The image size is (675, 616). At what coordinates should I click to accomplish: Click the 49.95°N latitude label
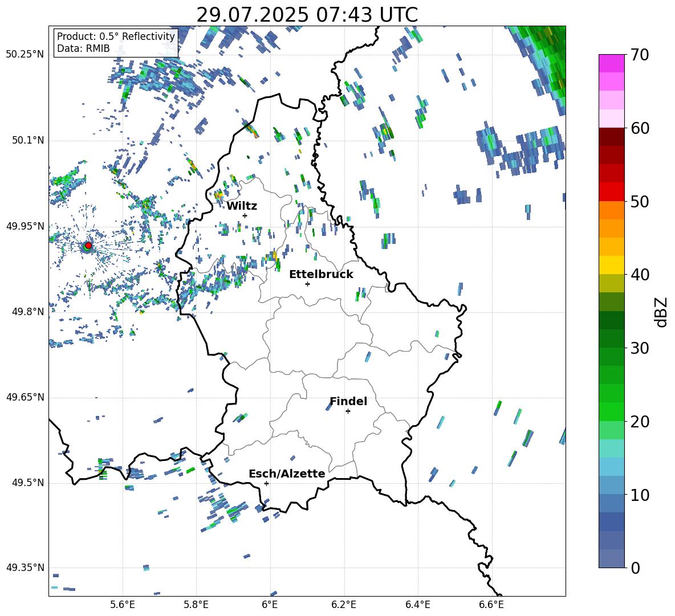(26, 226)
